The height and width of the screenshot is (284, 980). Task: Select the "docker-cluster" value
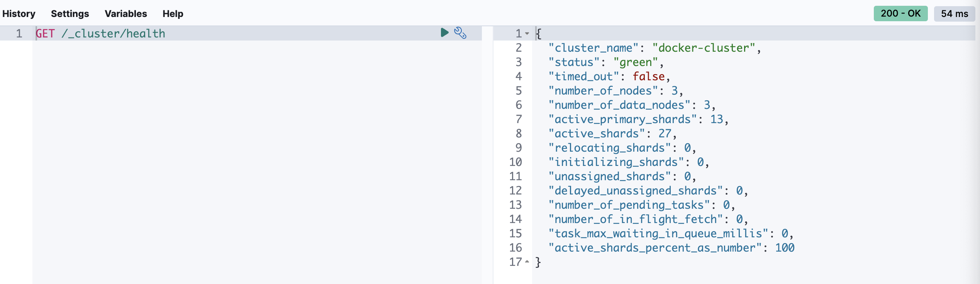704,48
